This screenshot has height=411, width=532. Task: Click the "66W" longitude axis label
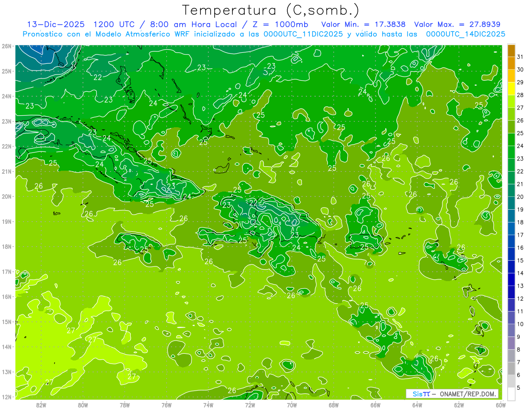(x=376, y=404)
